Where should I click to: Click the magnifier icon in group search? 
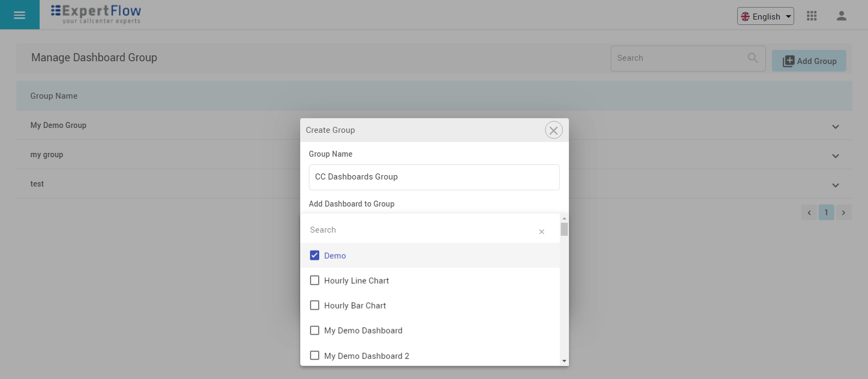(753, 58)
